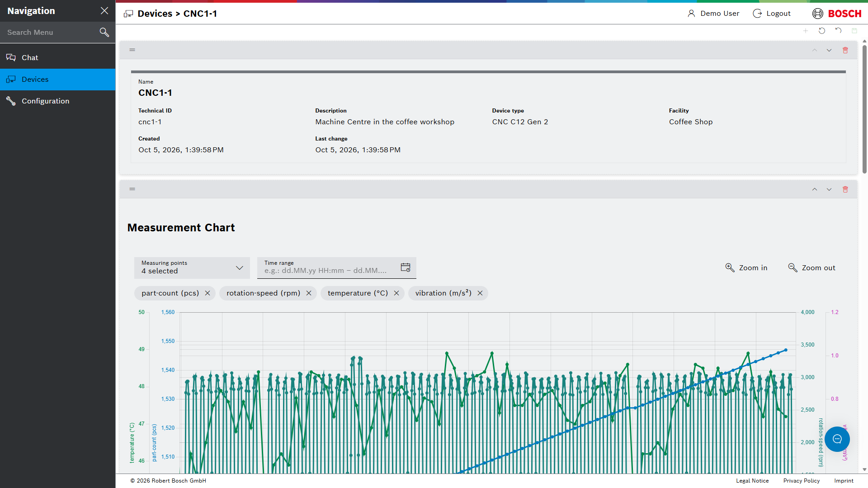Click the search magnifier icon in the menu

104,32
